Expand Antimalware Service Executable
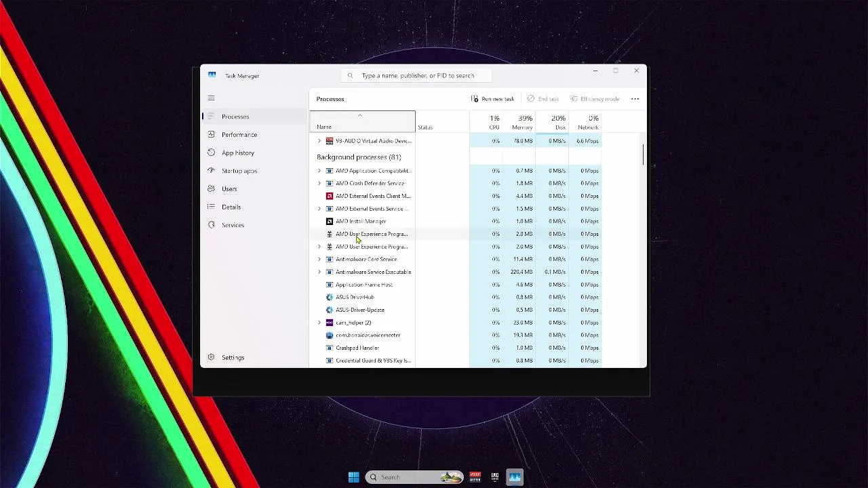This screenshot has width=868, height=488. pyautogui.click(x=319, y=272)
